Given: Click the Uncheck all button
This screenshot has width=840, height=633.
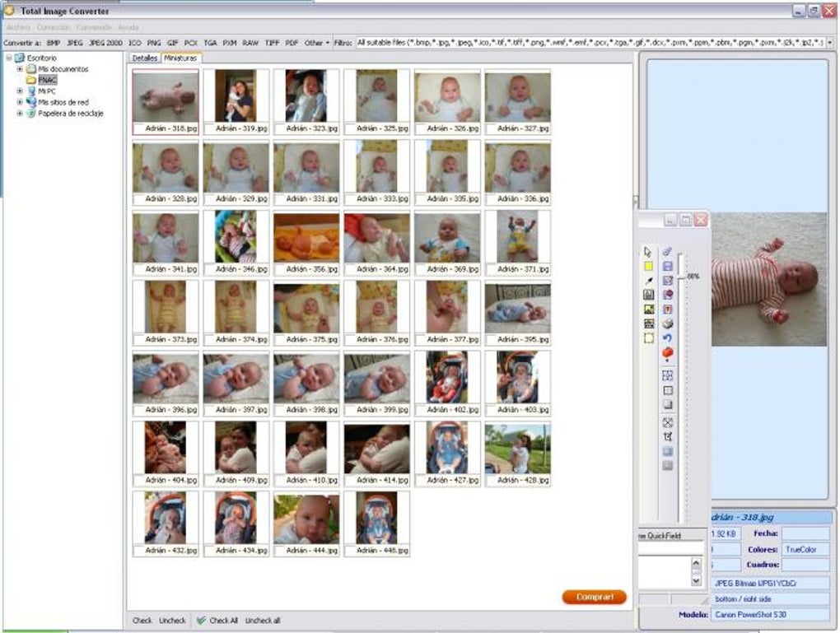Looking at the screenshot, I should (263, 621).
